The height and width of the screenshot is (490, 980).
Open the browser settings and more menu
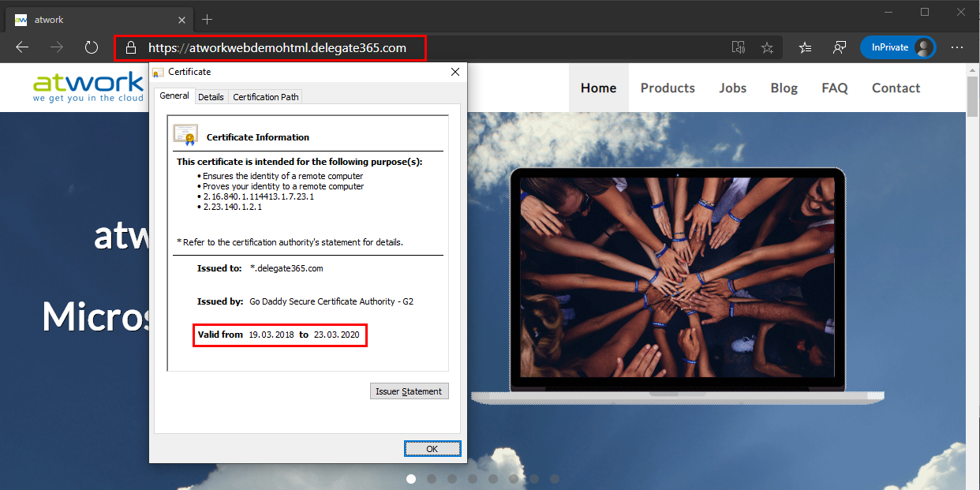pos(957,47)
